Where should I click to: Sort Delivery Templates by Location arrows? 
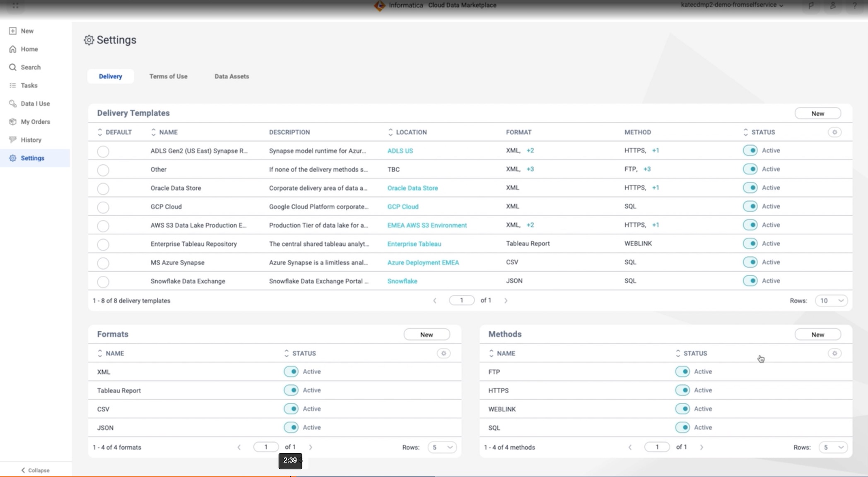(x=390, y=132)
